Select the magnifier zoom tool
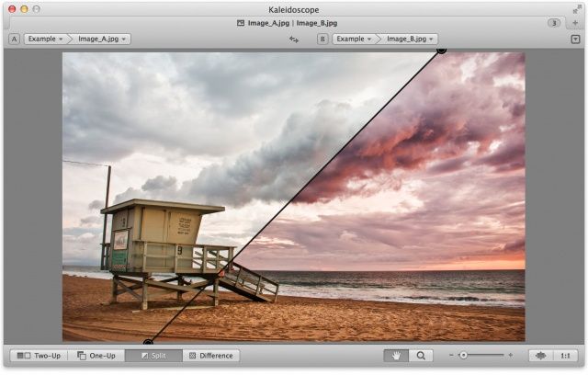The width and height of the screenshot is (588, 375). 421,356
